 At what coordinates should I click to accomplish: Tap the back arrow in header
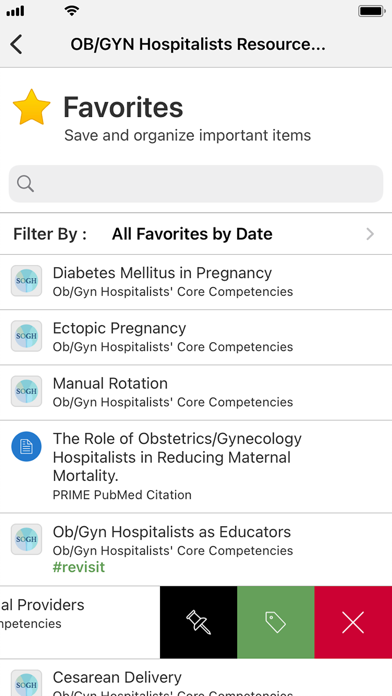point(16,45)
